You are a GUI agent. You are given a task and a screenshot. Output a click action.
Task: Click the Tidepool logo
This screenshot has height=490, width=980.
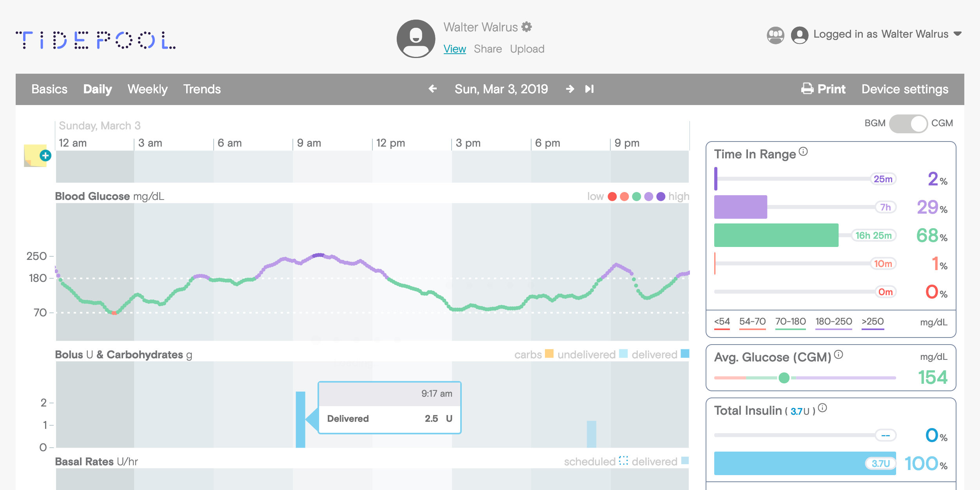pos(96,40)
